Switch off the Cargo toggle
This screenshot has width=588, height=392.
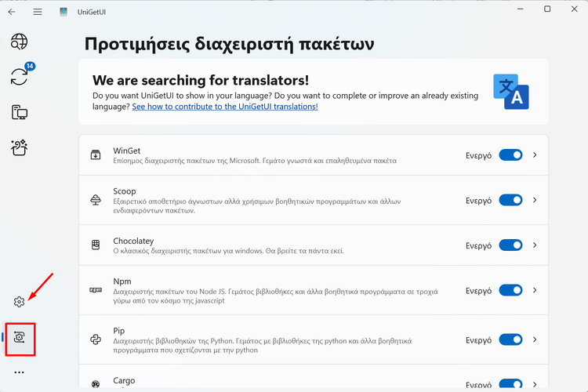click(x=510, y=383)
